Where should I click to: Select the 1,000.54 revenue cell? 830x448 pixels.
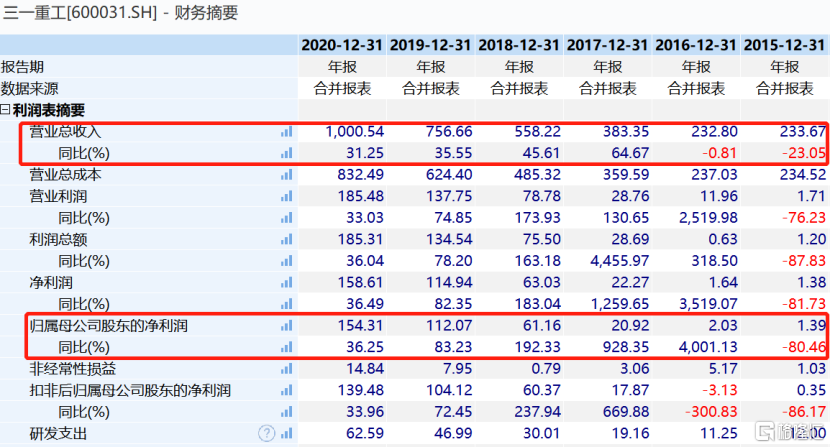pos(354,132)
